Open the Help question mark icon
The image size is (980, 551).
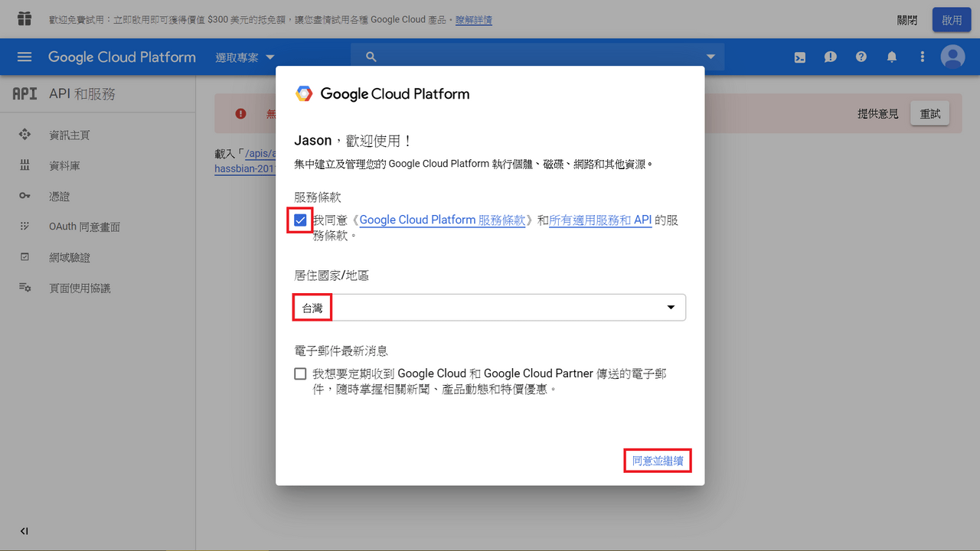(x=861, y=57)
